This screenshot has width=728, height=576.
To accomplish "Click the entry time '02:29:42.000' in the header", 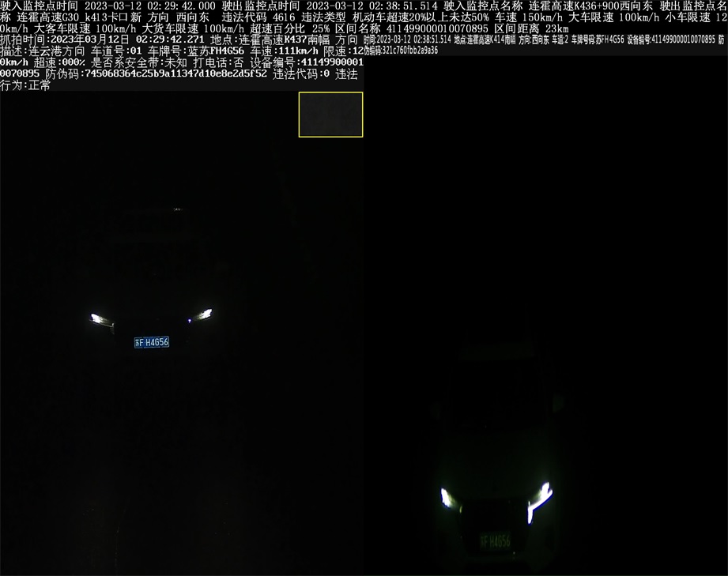I will (x=176, y=6).
